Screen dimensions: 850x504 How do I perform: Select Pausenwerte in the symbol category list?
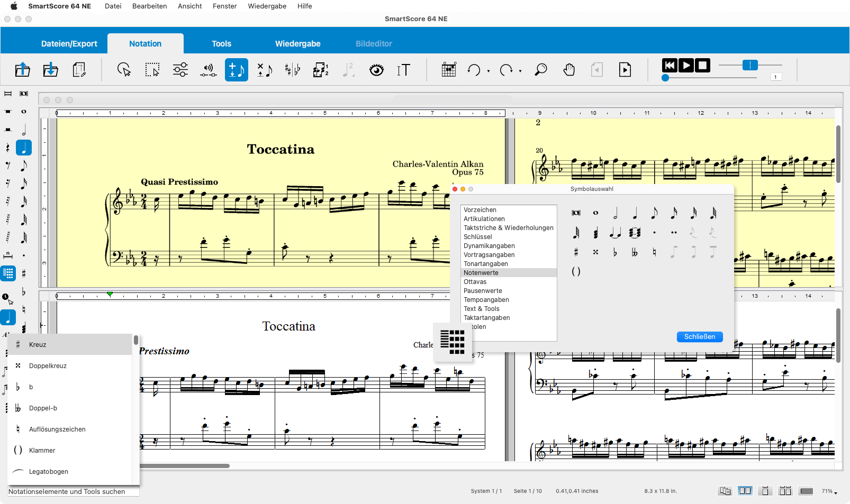pyautogui.click(x=483, y=291)
